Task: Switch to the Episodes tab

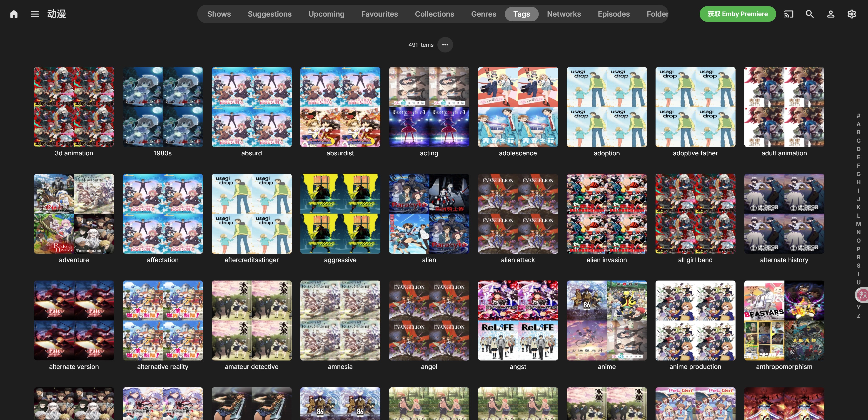Action: click(614, 14)
